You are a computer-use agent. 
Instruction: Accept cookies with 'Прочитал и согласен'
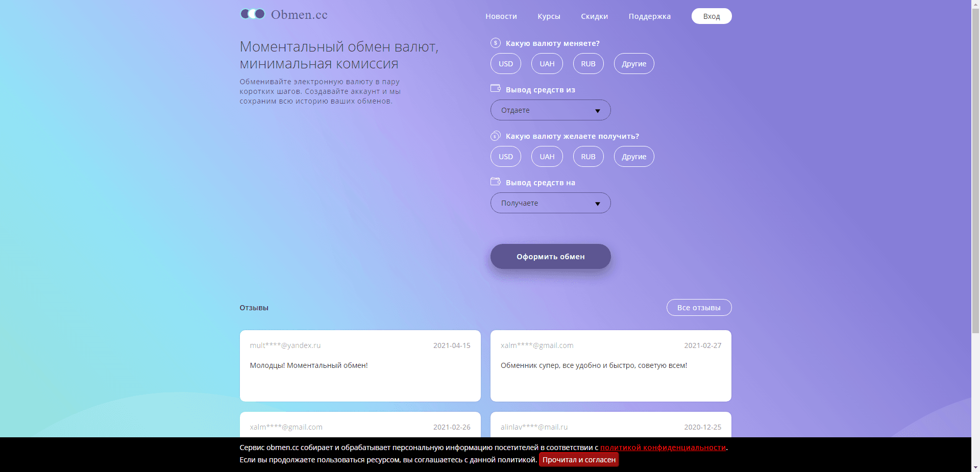tap(579, 460)
